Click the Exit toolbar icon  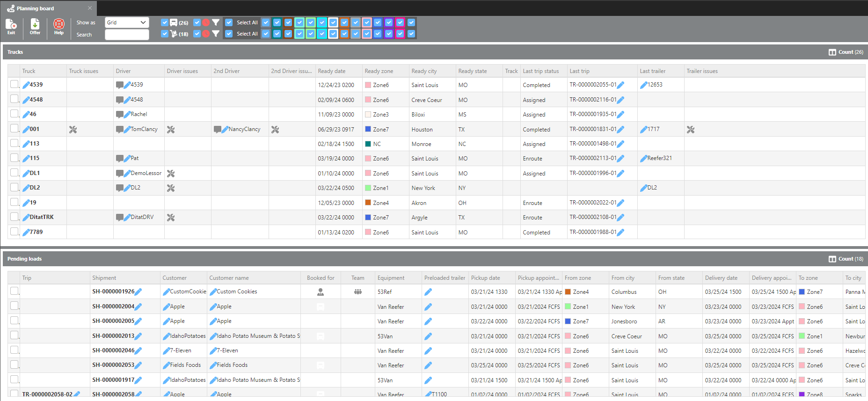point(11,26)
